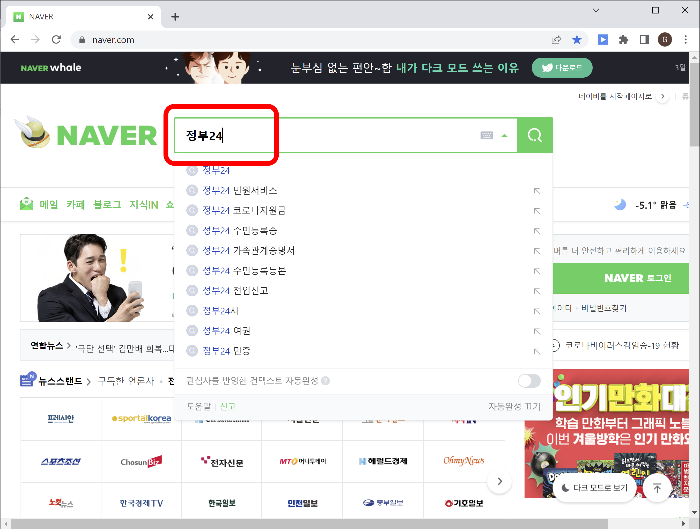Go back to the previous page
The width and height of the screenshot is (700, 529).
(x=15, y=40)
